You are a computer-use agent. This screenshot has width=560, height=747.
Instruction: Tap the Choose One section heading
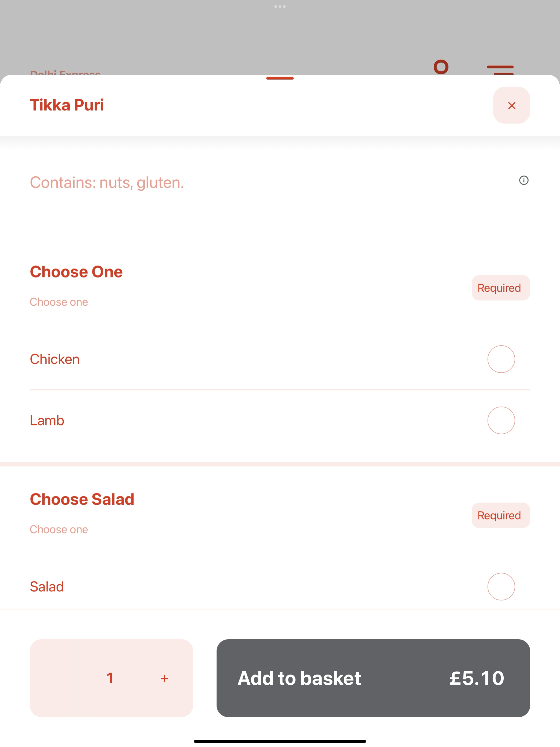(76, 272)
